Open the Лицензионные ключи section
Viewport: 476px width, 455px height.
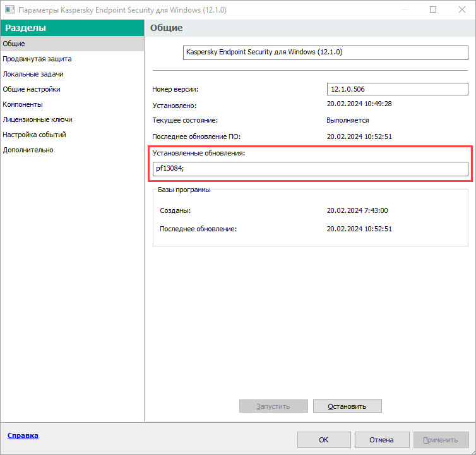click(72, 119)
